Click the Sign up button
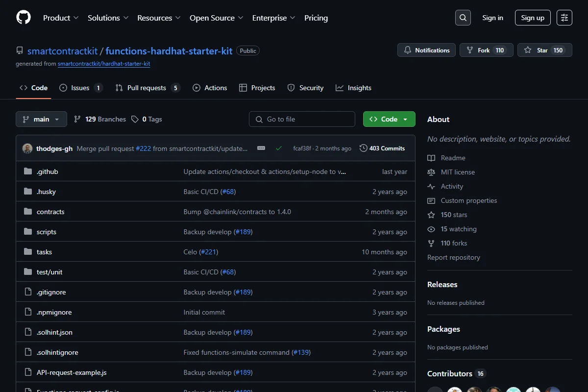The width and height of the screenshot is (588, 392). 533,18
